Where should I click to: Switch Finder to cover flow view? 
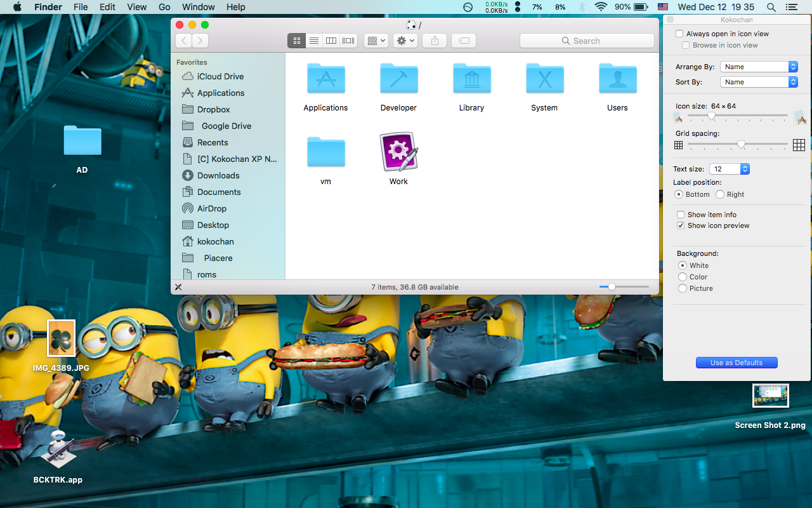348,41
